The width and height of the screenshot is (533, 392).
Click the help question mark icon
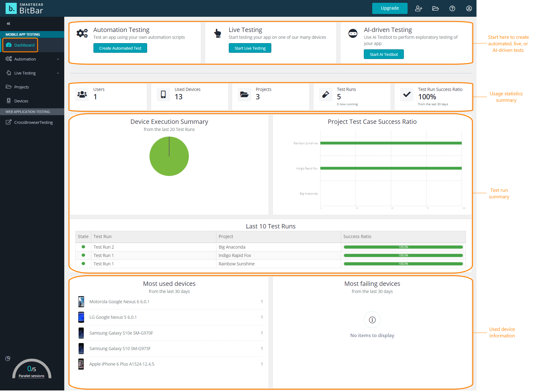(452, 8)
